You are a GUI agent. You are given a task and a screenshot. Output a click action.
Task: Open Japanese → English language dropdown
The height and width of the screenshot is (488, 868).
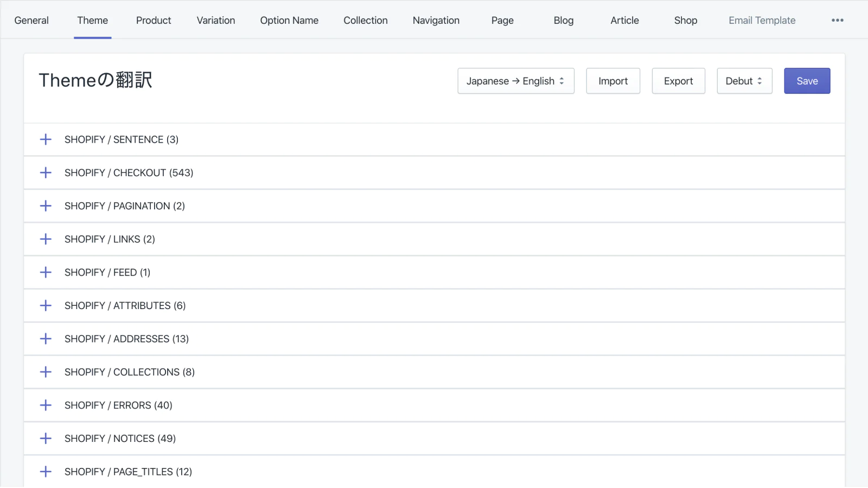[x=515, y=81]
